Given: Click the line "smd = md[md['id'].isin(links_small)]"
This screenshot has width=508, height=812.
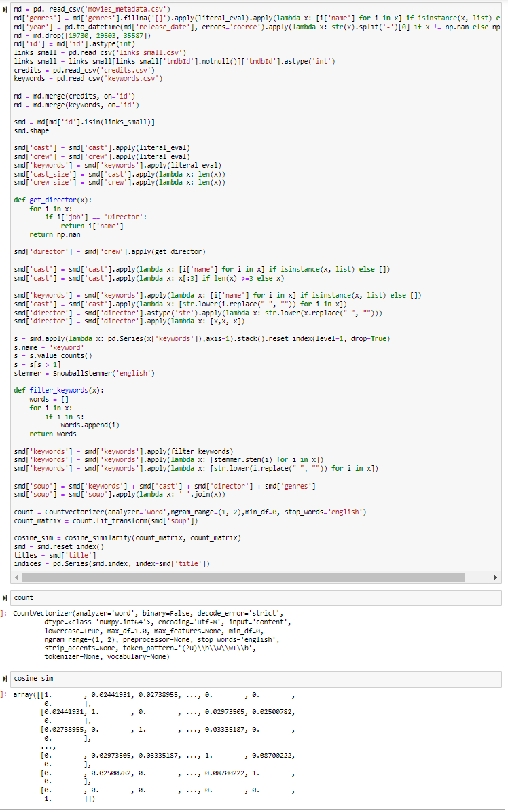Looking at the screenshot, I should pyautogui.click(x=84, y=122).
